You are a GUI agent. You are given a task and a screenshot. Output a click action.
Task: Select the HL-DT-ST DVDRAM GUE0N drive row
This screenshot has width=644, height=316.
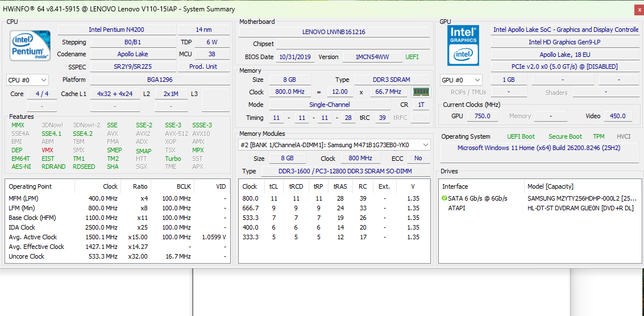click(x=539, y=208)
